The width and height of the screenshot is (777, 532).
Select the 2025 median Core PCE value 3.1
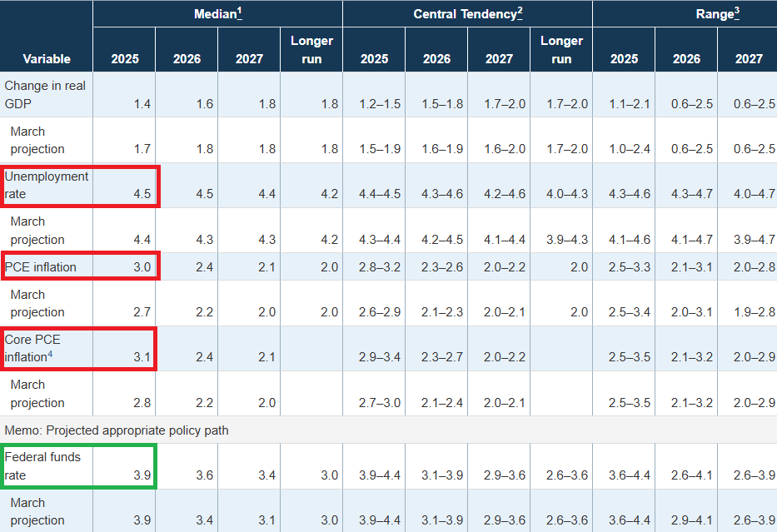pos(142,357)
